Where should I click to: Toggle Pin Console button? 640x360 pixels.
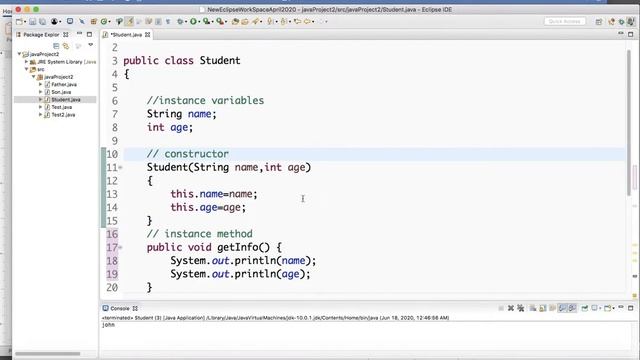pyautogui.click(x=584, y=308)
